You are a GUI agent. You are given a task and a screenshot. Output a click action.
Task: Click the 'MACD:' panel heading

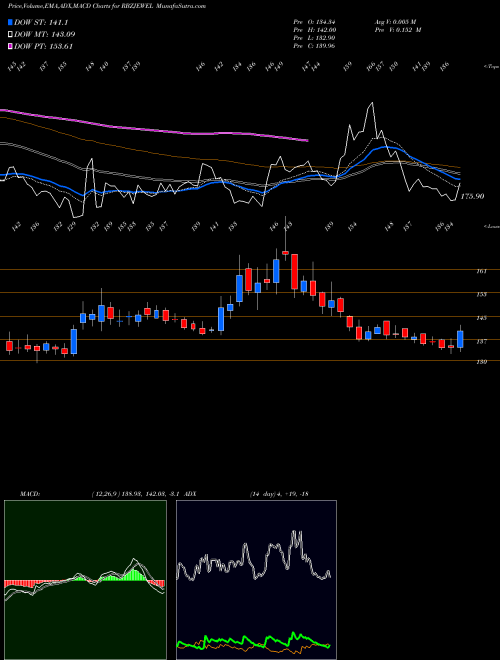click(29, 494)
